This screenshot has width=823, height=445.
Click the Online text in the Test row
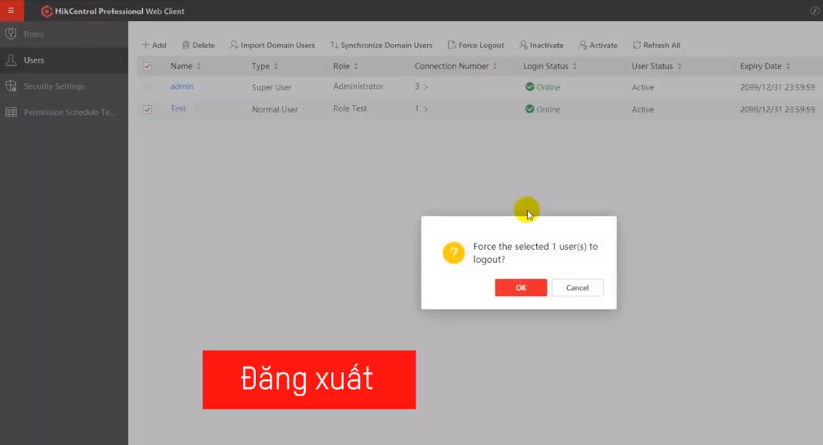click(x=548, y=109)
